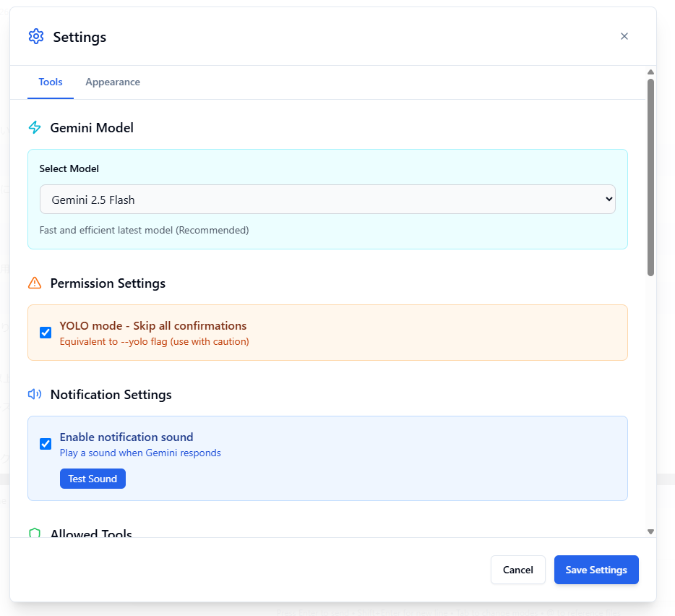Image resolution: width=675 pixels, height=616 pixels.
Task: Uncheck the YOLO mode checkbox
Action: click(46, 333)
